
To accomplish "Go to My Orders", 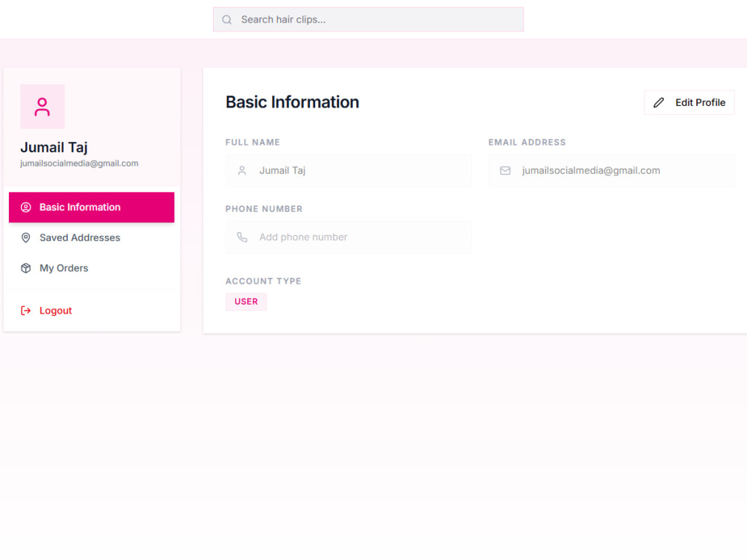I will click(x=91, y=268).
